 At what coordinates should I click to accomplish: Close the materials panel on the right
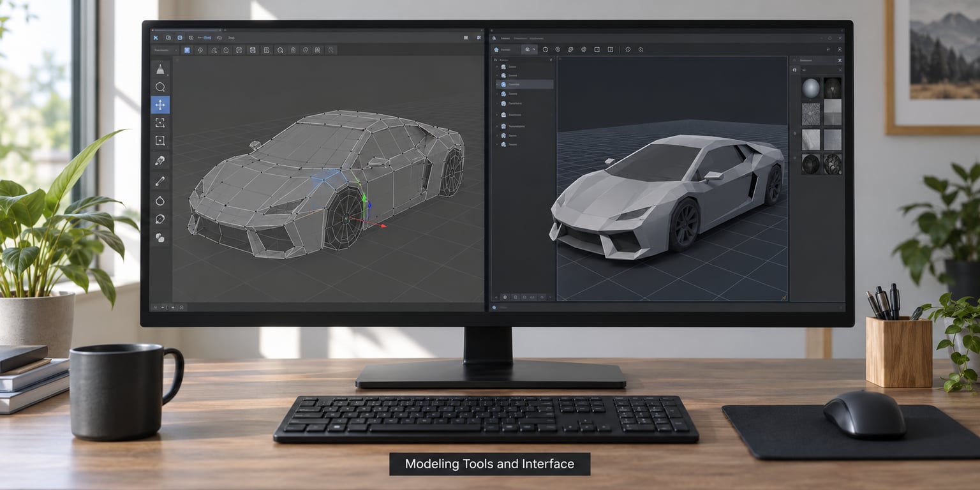pyautogui.click(x=840, y=60)
